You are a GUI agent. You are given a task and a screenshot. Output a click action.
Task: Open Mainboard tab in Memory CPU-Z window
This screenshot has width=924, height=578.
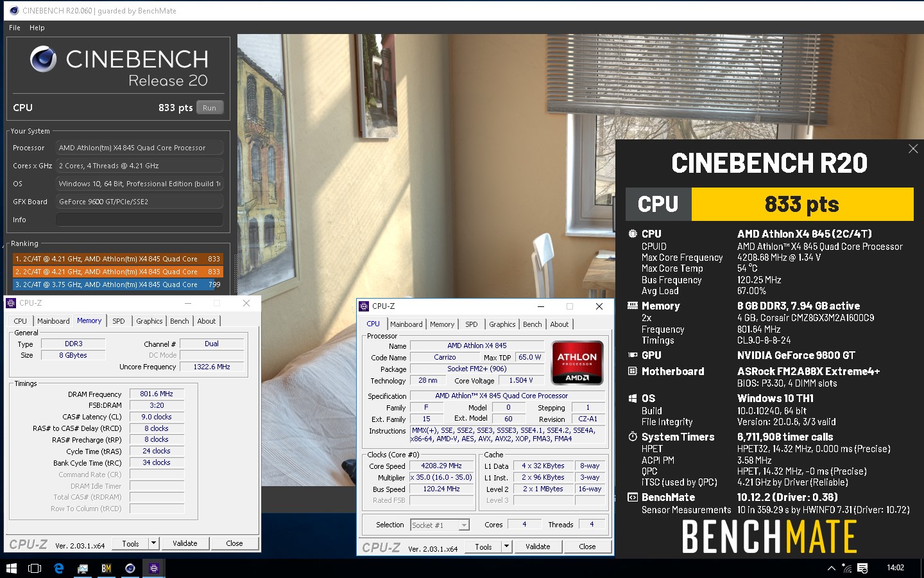pos(53,321)
